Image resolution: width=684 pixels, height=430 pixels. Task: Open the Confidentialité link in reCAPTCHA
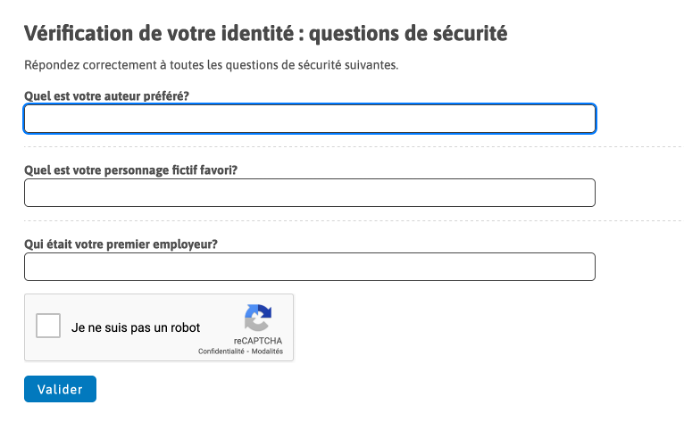click(x=221, y=352)
